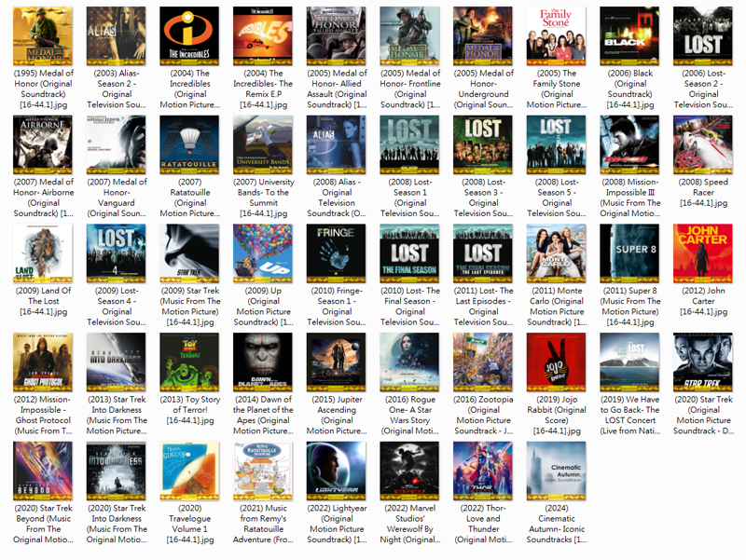Click filename '(2012) John Carter [16-44.1].jpg'
The image size is (746, 560).
[x=703, y=301]
